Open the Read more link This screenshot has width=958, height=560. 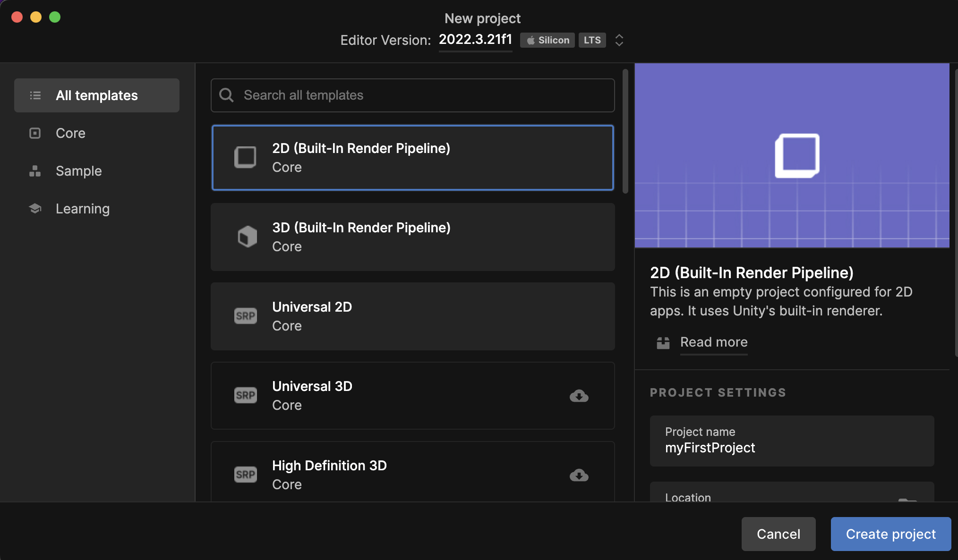click(714, 342)
